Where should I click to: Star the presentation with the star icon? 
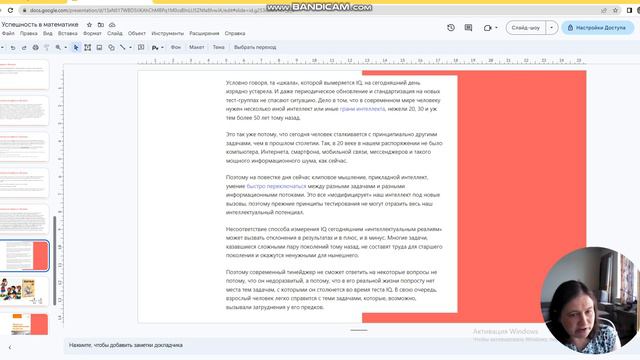point(89,25)
